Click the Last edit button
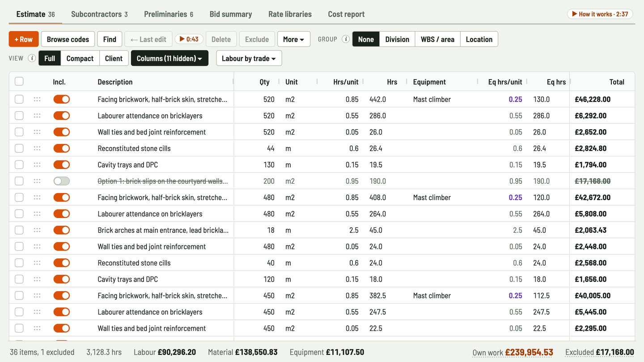Image resolution: width=644 pixels, height=362 pixels. pyautogui.click(x=148, y=39)
